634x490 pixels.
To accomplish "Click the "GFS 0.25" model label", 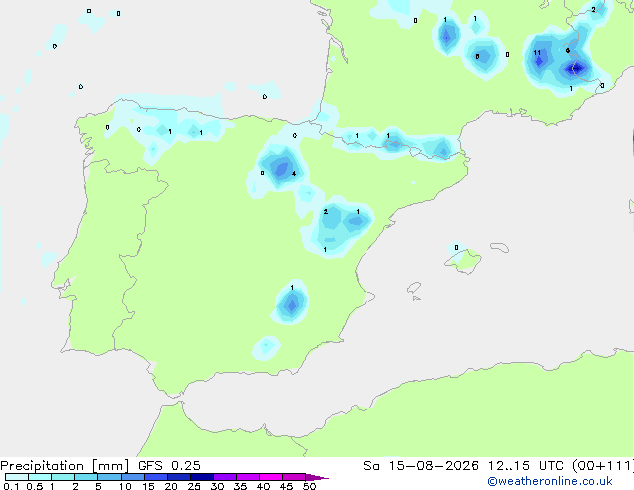I will pyautogui.click(x=169, y=466).
